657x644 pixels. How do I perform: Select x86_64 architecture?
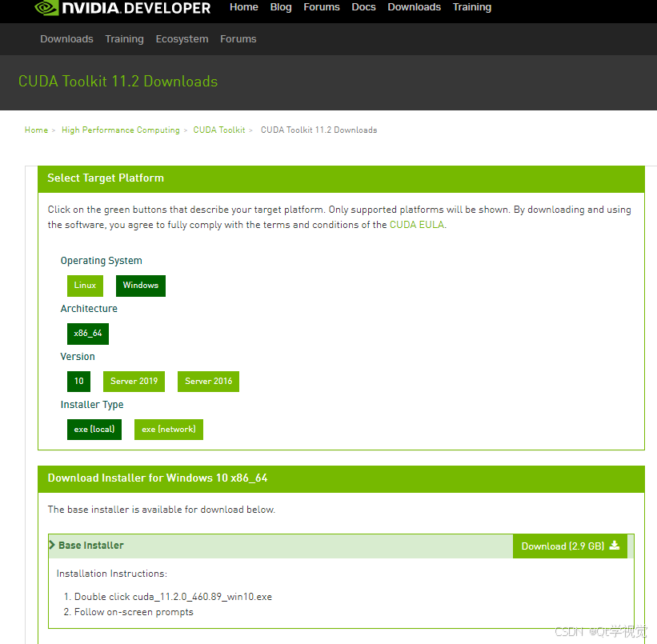click(x=88, y=334)
